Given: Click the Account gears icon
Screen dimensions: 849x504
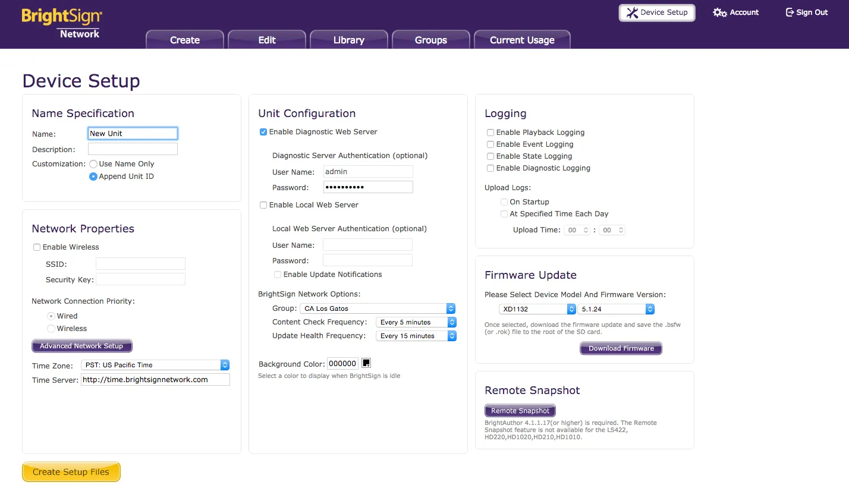Looking at the screenshot, I should point(719,12).
